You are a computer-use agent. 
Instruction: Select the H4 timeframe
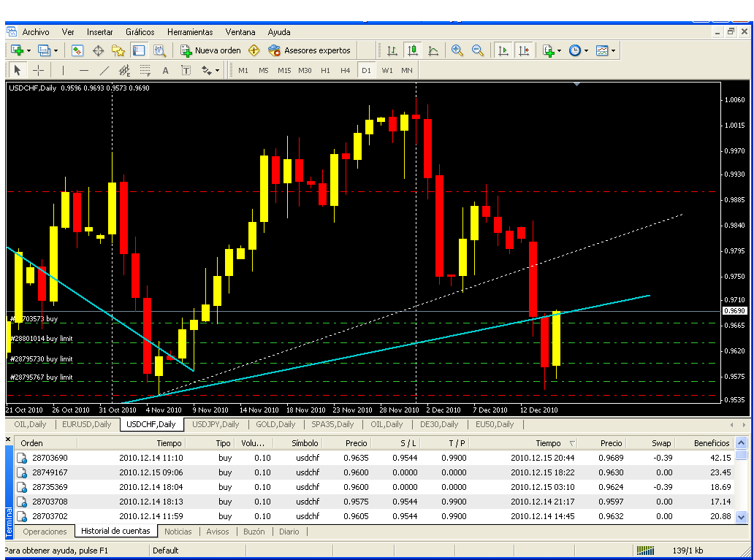pos(346,71)
